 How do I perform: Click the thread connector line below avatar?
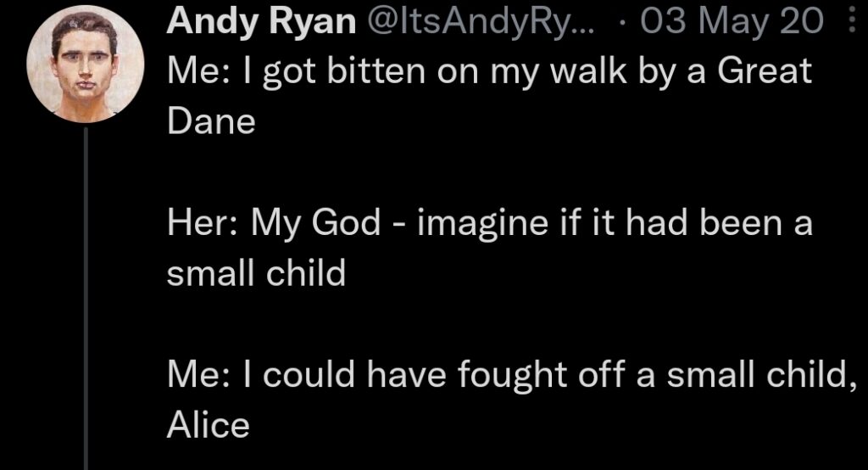(x=86, y=298)
